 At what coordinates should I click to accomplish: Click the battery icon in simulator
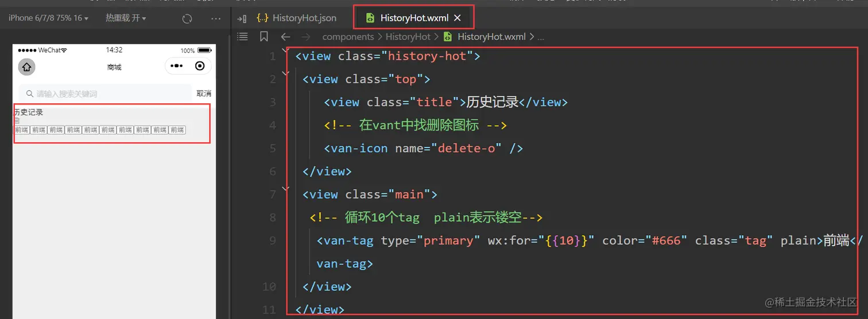(203, 50)
